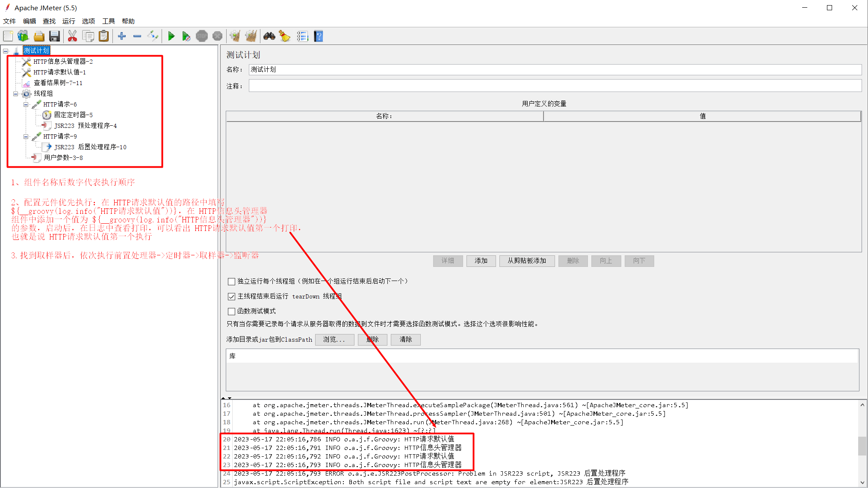This screenshot has width=868, height=488.
Task: Select HTTP请求默认值-1 tree node
Action: (59, 72)
